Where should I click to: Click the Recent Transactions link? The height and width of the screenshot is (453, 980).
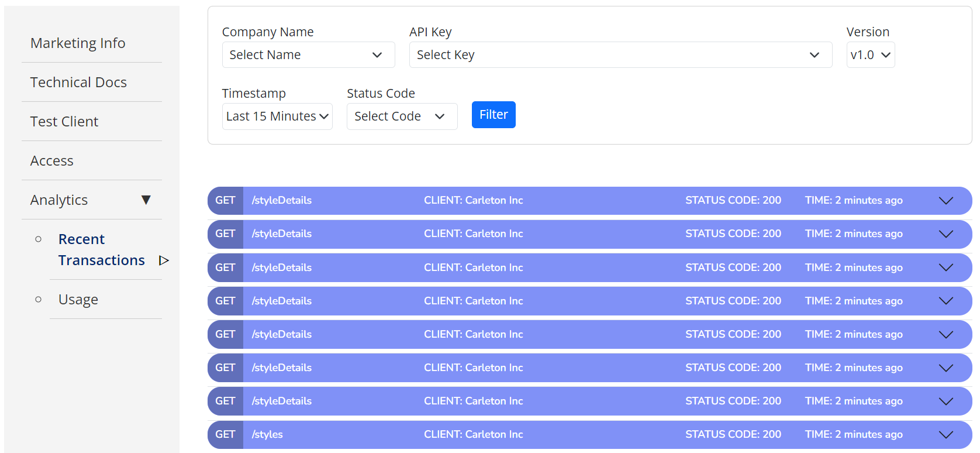(101, 250)
